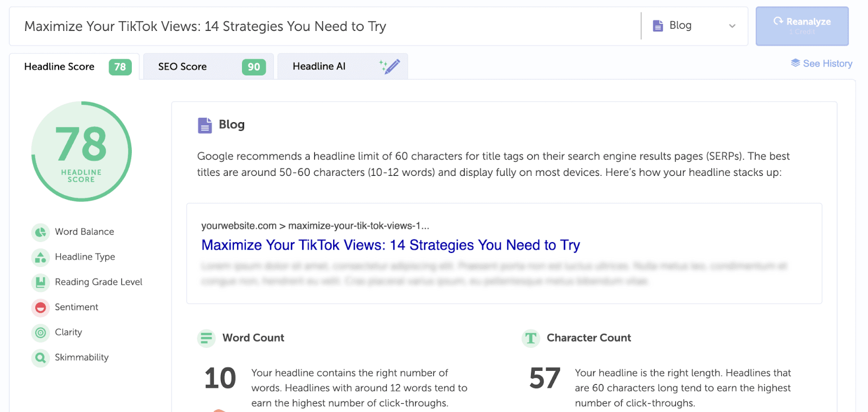
Task: Click the 78 badge on Headline Score tab
Action: (x=120, y=67)
